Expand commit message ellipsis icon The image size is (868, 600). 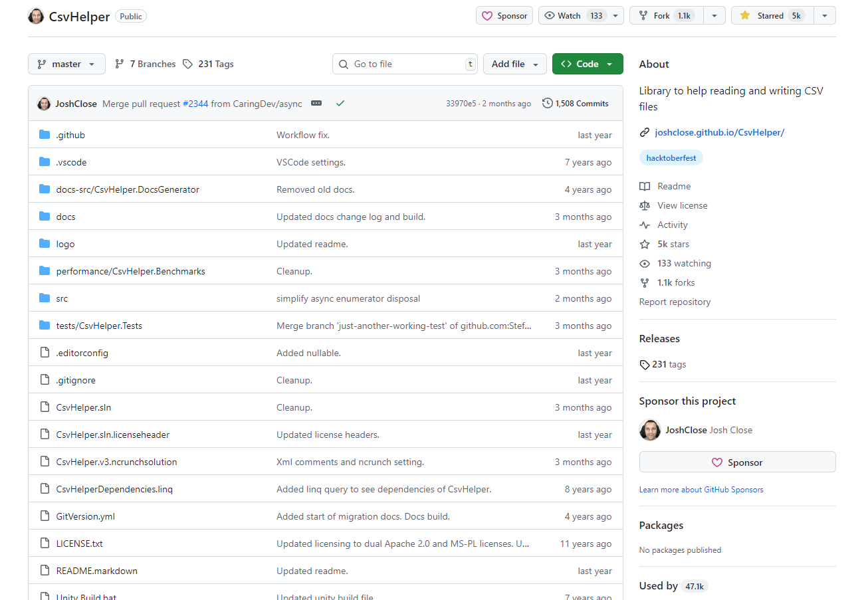point(316,104)
